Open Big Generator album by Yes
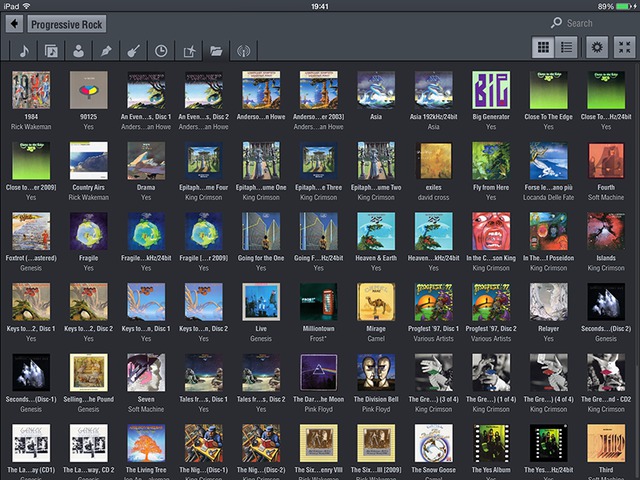The width and height of the screenshot is (640, 480). [491, 91]
